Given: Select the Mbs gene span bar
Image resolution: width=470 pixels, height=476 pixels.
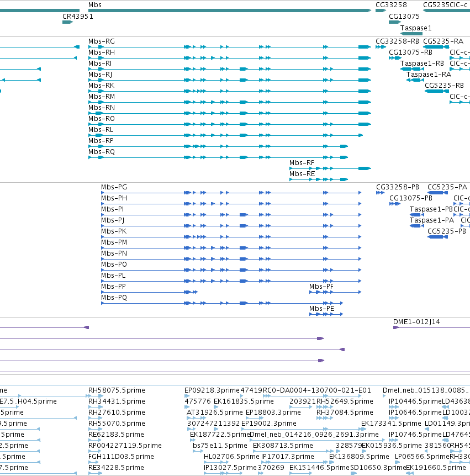Looking at the screenshot, I should coord(230,10).
